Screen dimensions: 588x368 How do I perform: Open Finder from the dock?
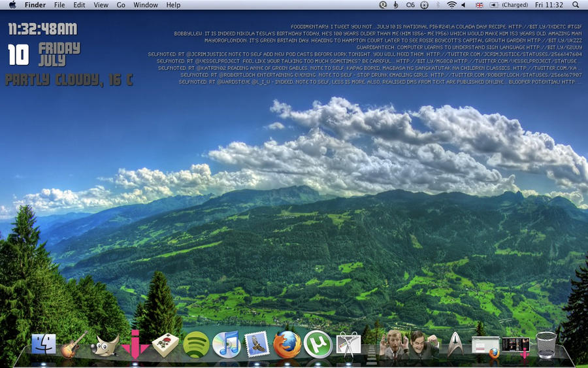(44, 344)
